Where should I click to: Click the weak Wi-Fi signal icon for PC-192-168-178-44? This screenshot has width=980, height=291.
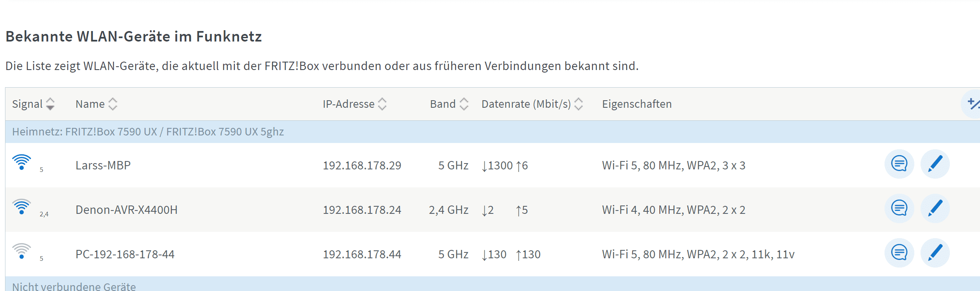click(x=21, y=251)
